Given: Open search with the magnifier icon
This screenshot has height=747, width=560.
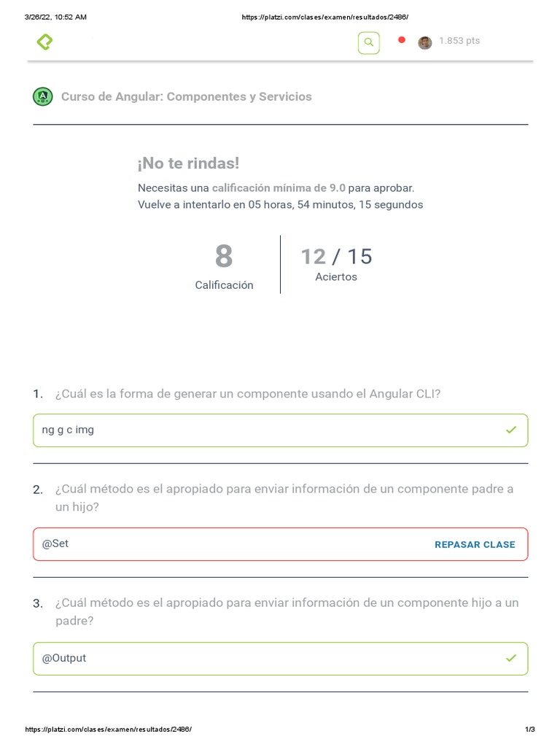Looking at the screenshot, I should point(368,43).
